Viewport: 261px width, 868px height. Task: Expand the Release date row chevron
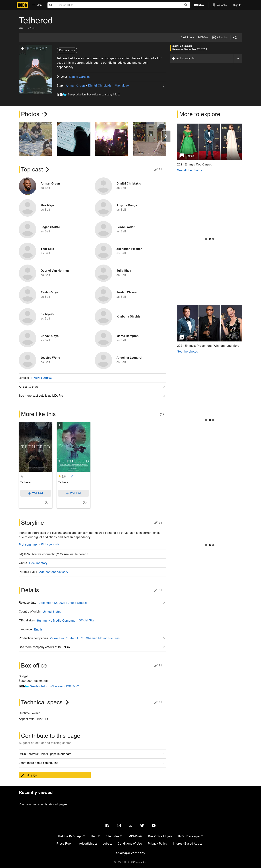[x=164, y=603]
